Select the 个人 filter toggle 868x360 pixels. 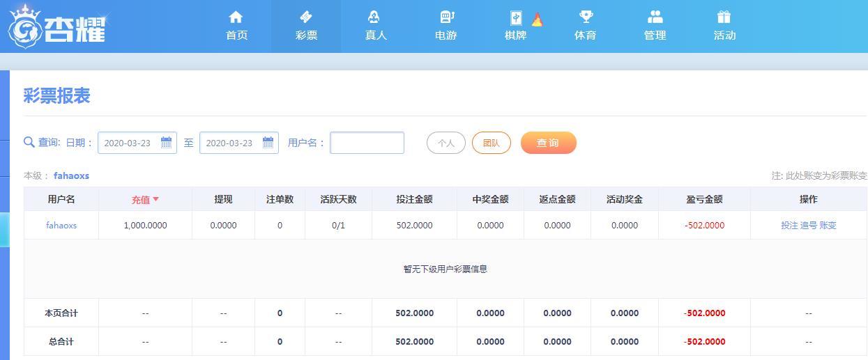click(446, 143)
